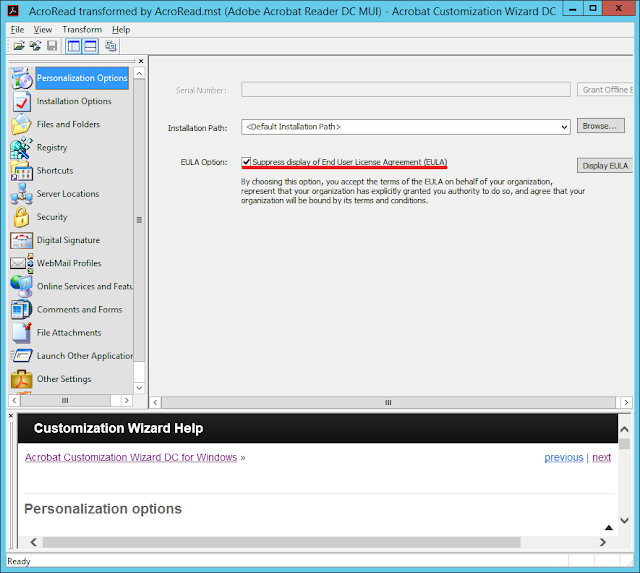
Task: Click the Personalization Options disc icon
Action: click(x=21, y=78)
